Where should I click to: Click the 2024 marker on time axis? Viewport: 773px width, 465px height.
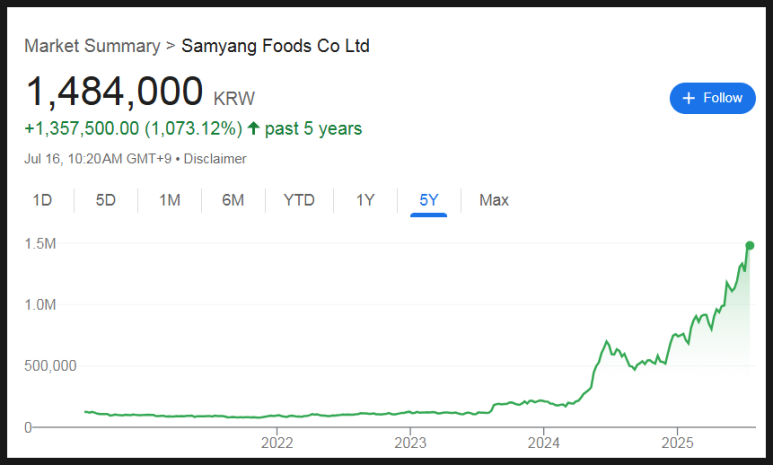click(x=544, y=442)
